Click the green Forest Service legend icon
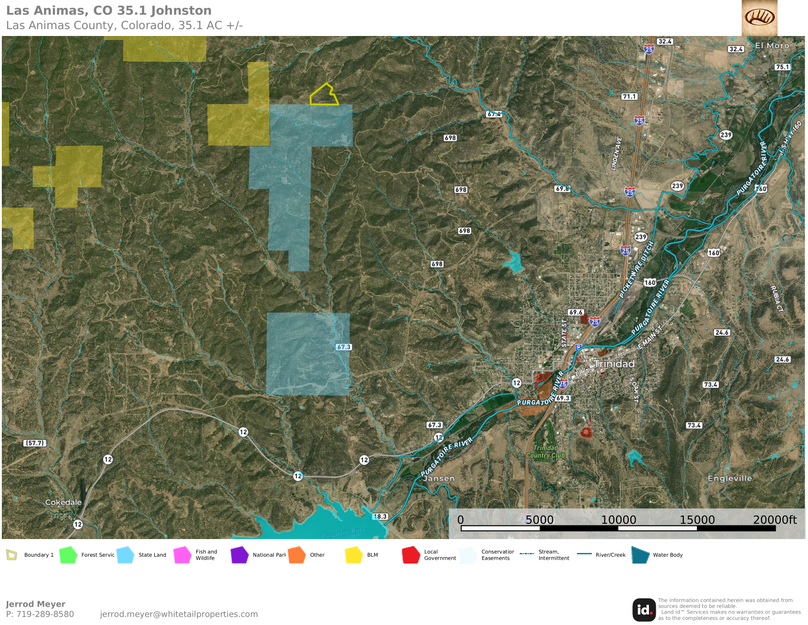Screen dimensions: 808x625 coord(68,555)
